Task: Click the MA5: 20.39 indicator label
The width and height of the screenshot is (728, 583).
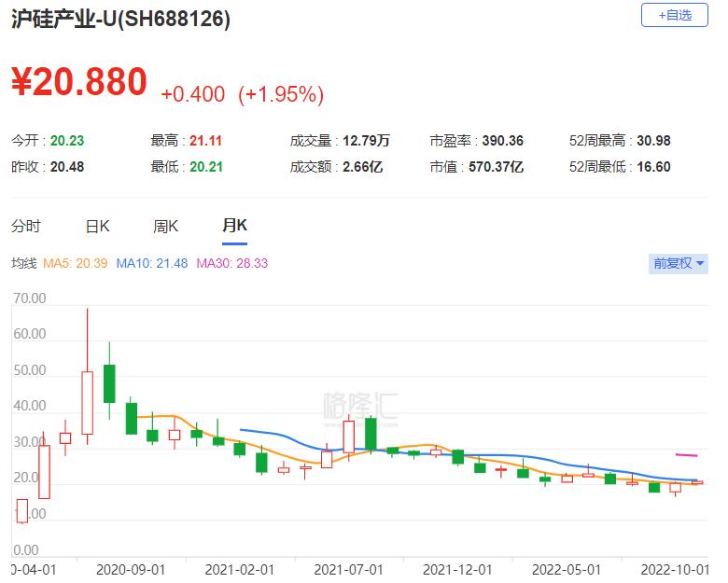Action: coord(76,264)
